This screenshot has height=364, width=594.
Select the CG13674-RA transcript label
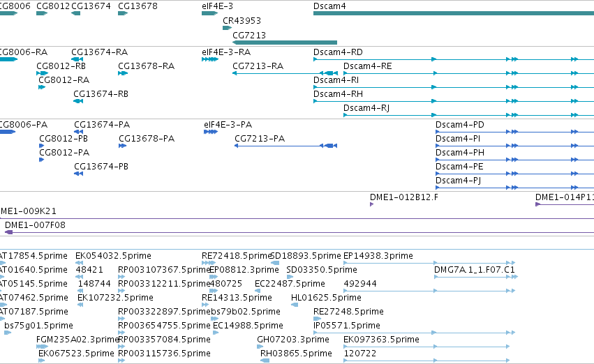[99, 52]
